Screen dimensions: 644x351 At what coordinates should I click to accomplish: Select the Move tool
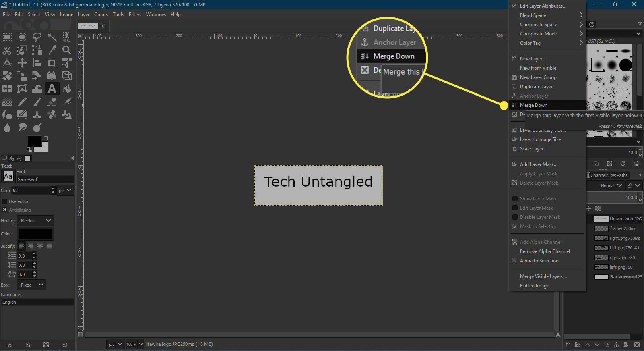pyautogui.click(x=22, y=63)
